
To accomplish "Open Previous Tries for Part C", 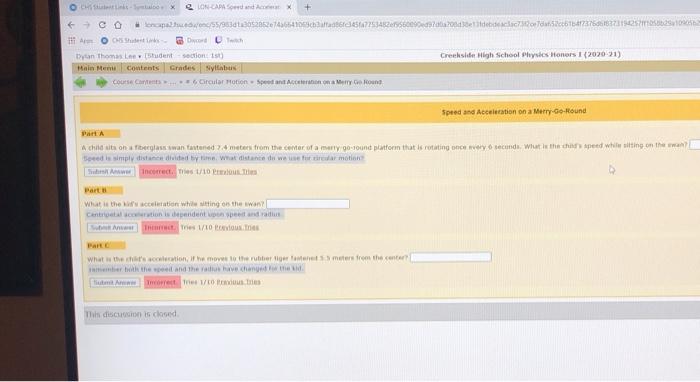I will (x=238, y=282).
